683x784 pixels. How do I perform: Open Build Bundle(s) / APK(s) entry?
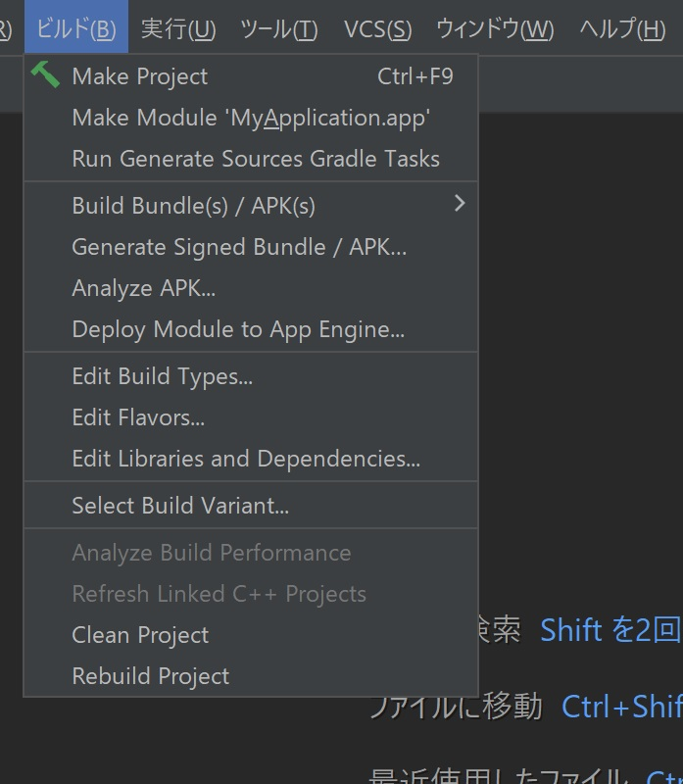tap(194, 206)
